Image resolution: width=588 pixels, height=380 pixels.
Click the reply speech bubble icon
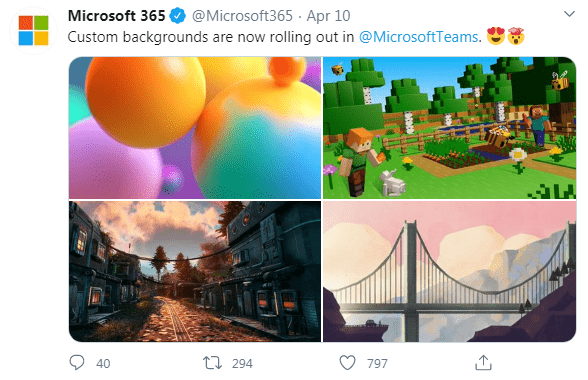(77, 363)
